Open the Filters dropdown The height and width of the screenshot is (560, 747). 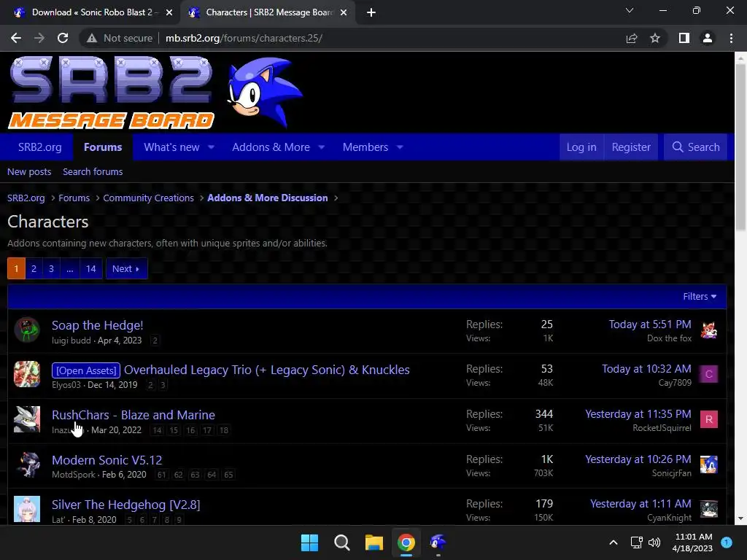[700, 297]
